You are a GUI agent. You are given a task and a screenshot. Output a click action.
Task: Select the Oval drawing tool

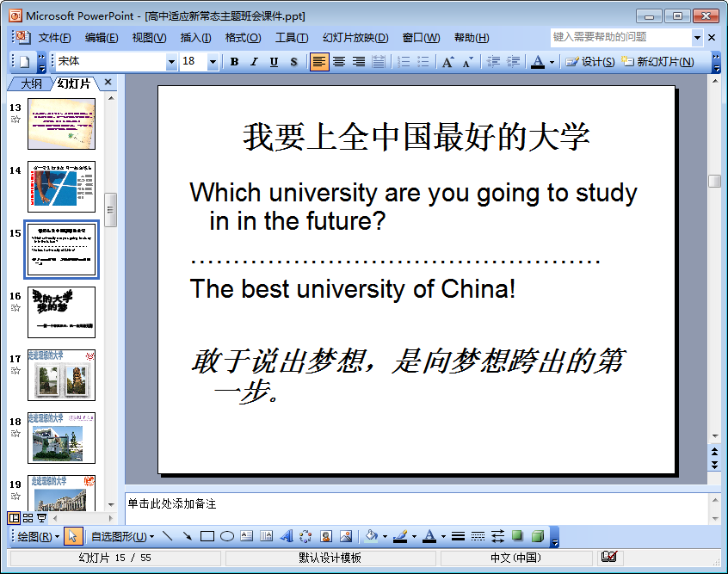[x=226, y=536]
